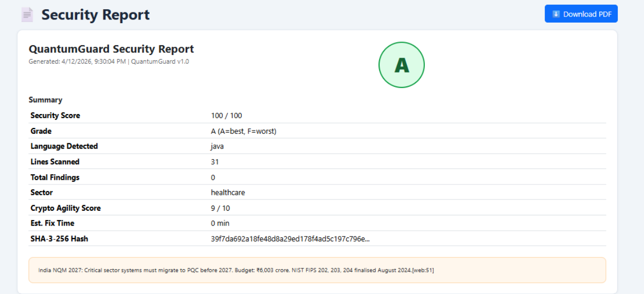Click the healthcare sector value
The width and height of the screenshot is (644, 294).
(x=228, y=193)
